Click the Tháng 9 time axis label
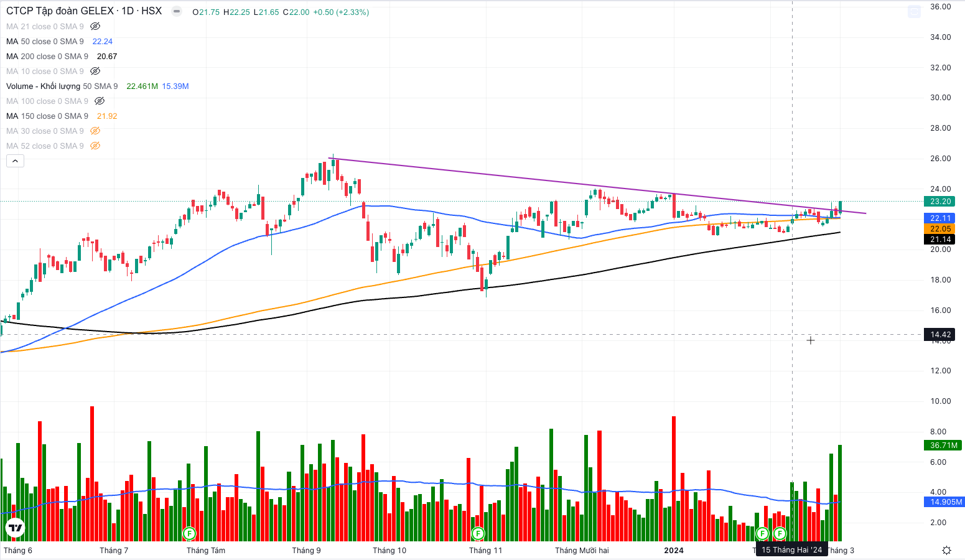 point(306,550)
